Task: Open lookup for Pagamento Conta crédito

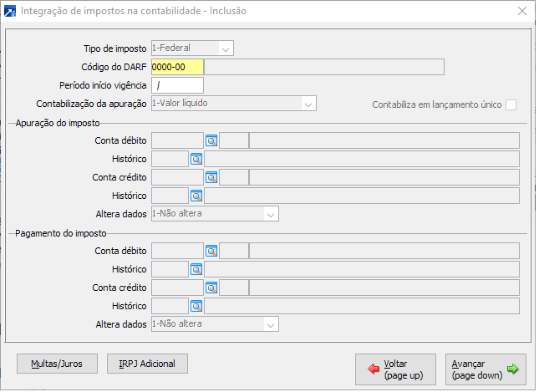Action: 211,288
